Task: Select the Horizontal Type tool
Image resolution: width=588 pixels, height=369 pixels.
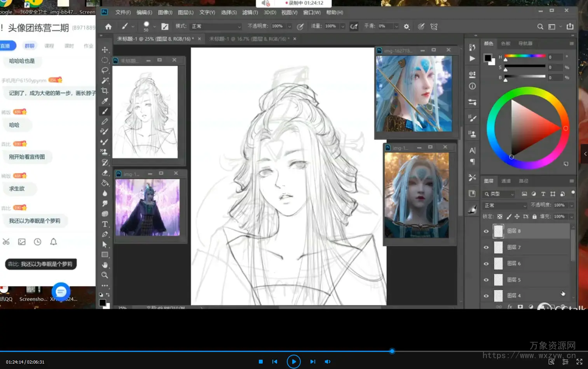Action: (105, 224)
